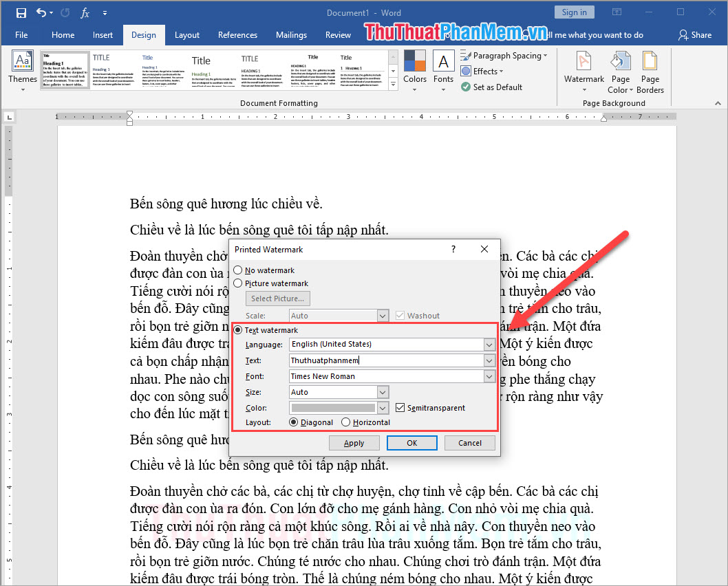Open the watermark Color picker
728x586 pixels.
[x=383, y=407]
